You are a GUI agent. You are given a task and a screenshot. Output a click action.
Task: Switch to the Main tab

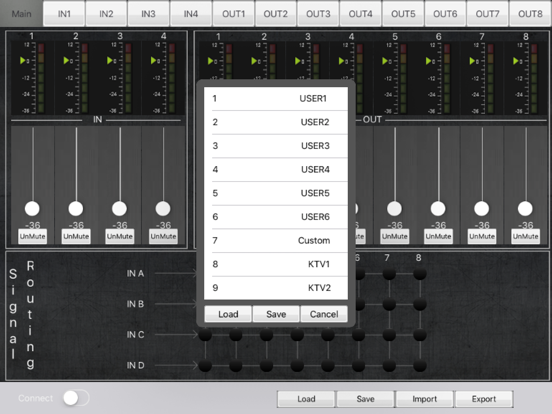(x=21, y=14)
